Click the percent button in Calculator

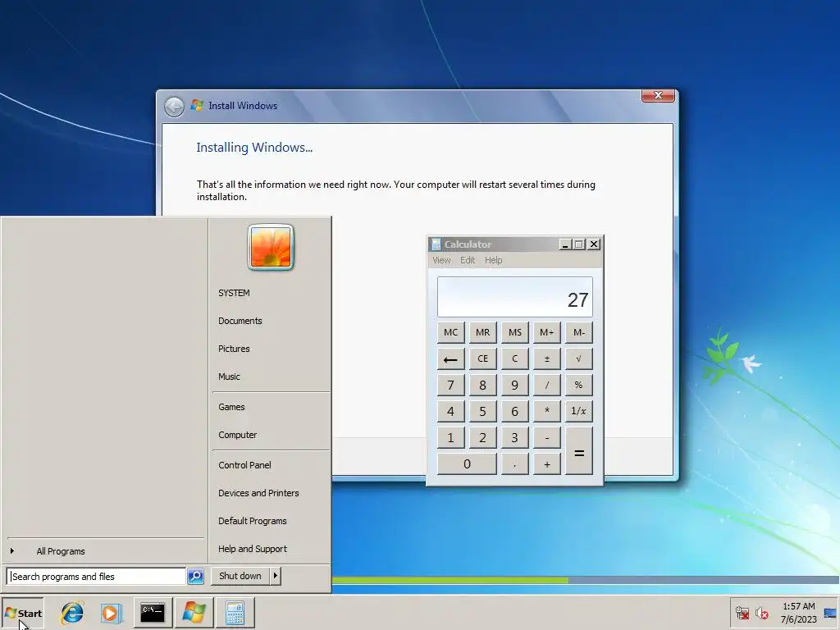[x=578, y=386]
